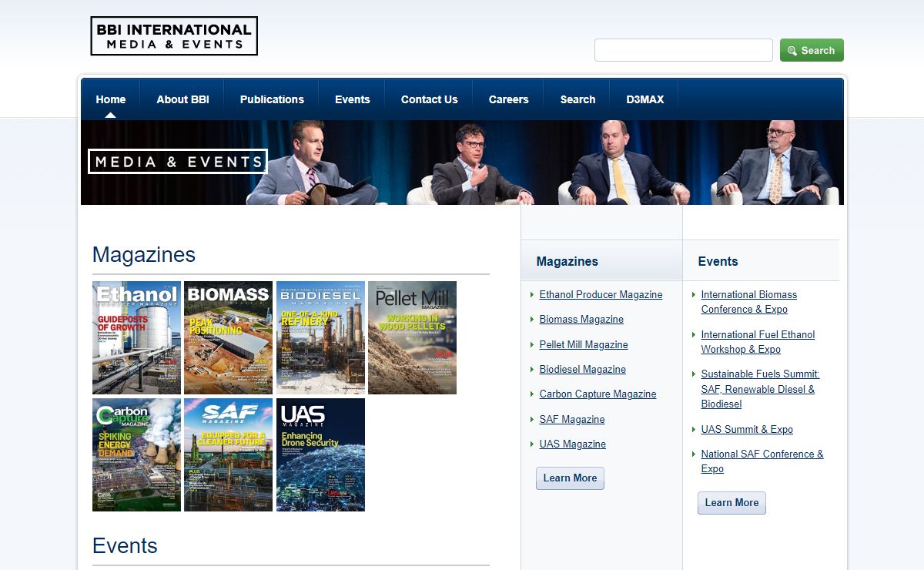Open the Home nav tab
This screenshot has width=924, height=570.
111,99
